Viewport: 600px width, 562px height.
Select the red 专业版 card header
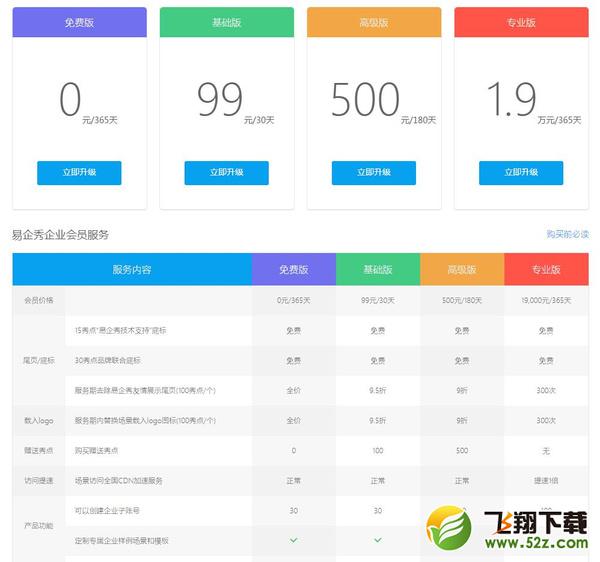(x=522, y=22)
